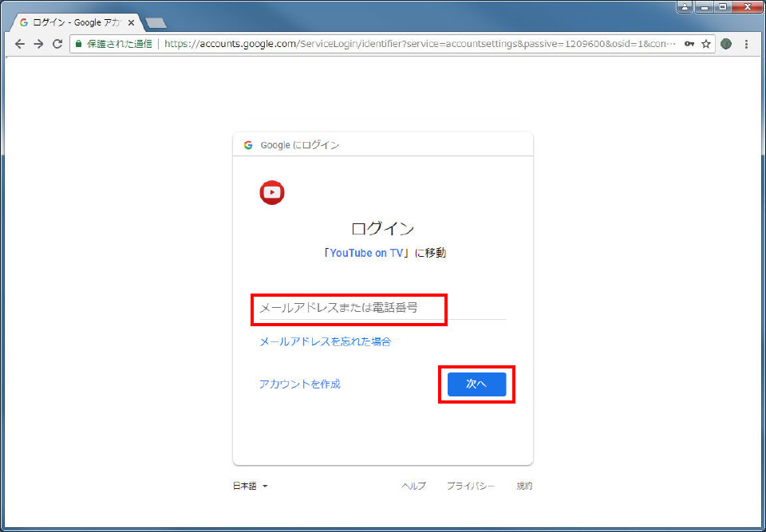Open a new tab

click(156, 23)
